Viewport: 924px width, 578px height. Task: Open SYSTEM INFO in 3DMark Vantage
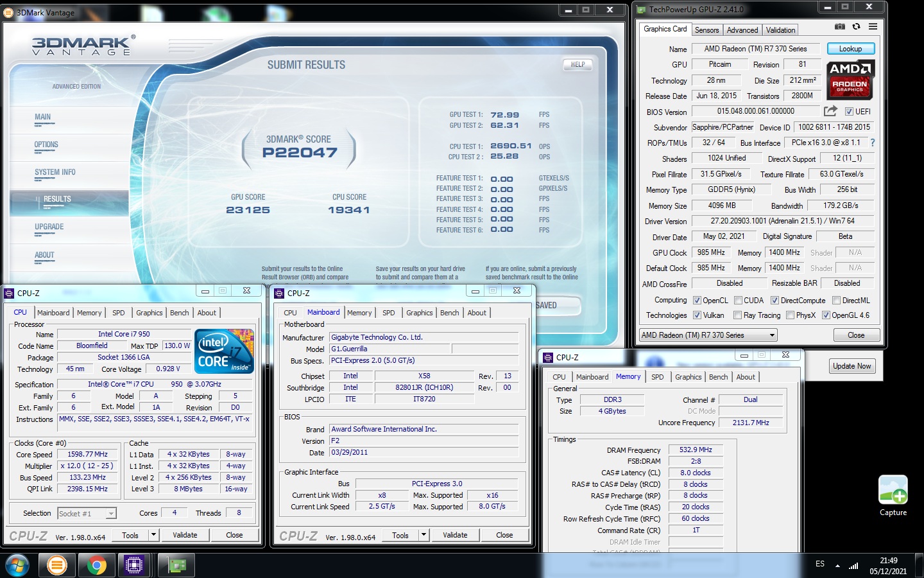coord(55,173)
